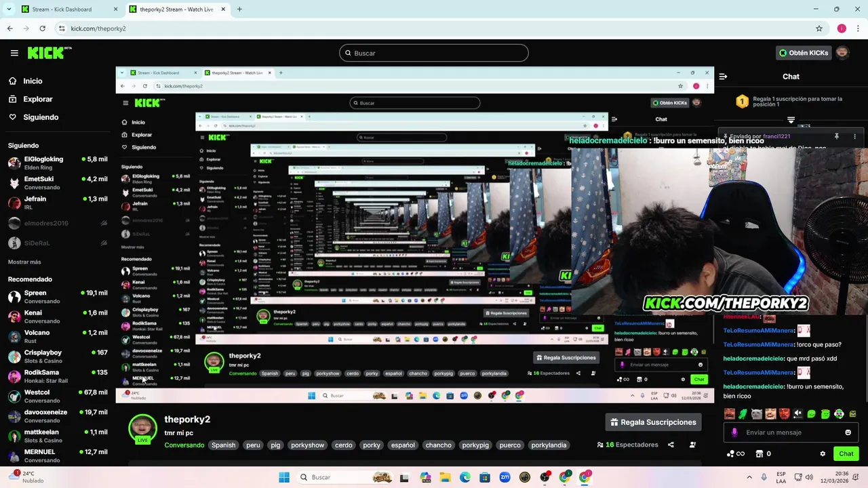
Task: Open channel points infinity icon
Action: (736, 454)
